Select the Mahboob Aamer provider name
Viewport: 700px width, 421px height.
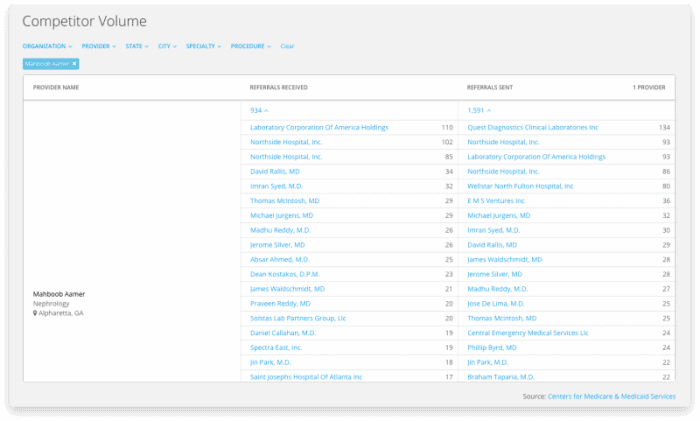click(58, 294)
